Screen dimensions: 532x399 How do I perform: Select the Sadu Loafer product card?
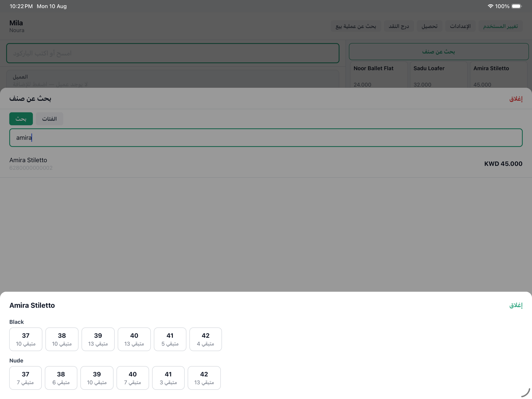439,75
